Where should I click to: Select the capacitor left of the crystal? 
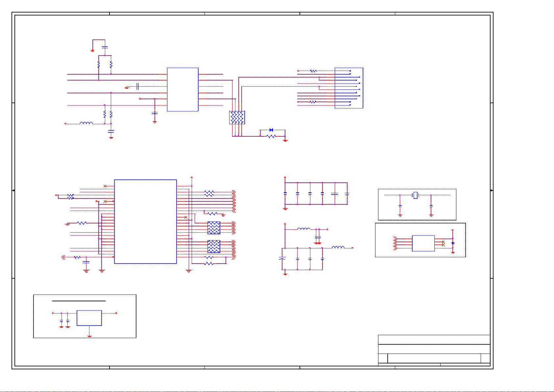coord(400,206)
